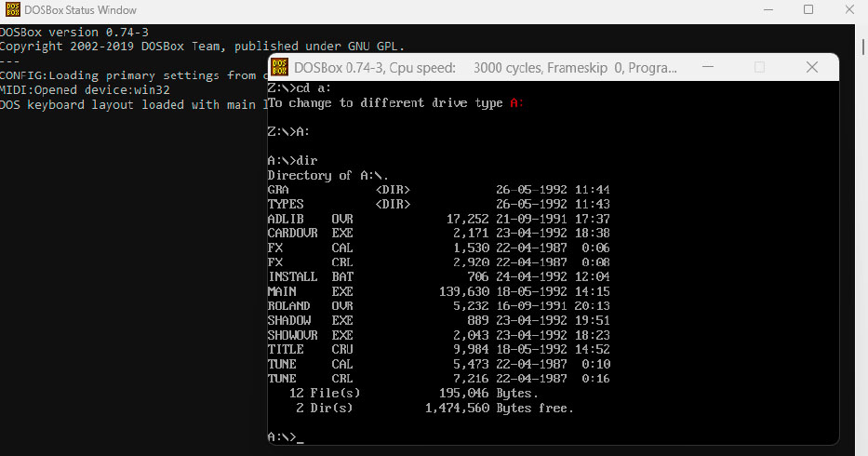Click the 26-05-1992 11:44 date of GRA
Viewport: 868px width, 456px height.
coord(553,190)
